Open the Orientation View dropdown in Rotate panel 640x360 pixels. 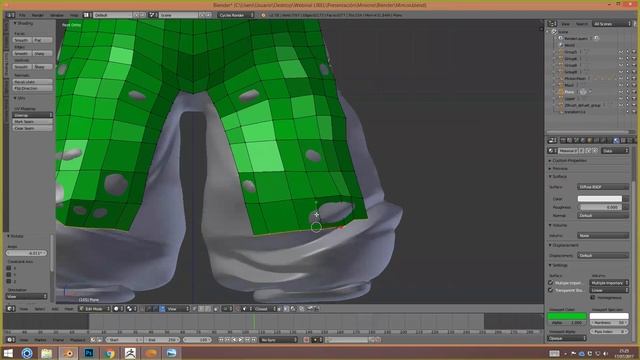tap(27, 296)
